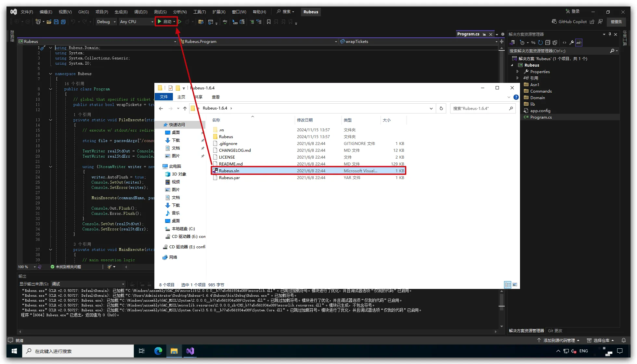This screenshot has width=637, height=364.
Task: Select the Commands folder in Solution Explorer
Action: point(541,91)
